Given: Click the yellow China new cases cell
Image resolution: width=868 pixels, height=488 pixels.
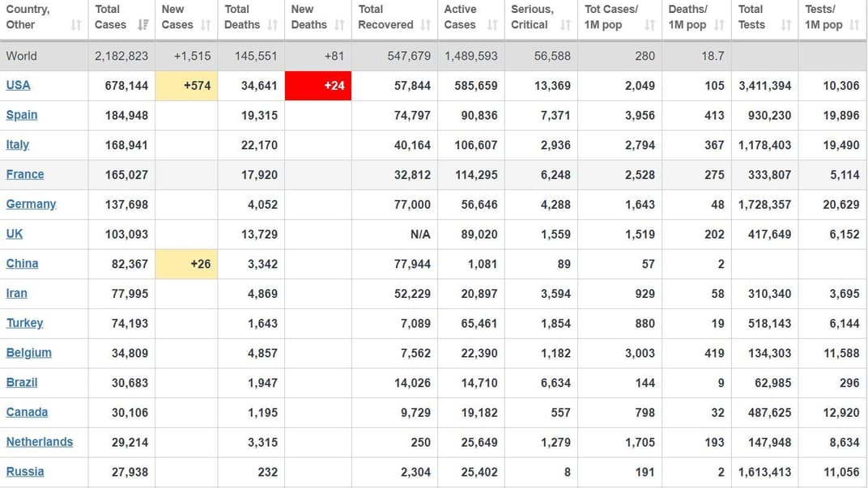Looking at the screenshot, I should point(186,264).
